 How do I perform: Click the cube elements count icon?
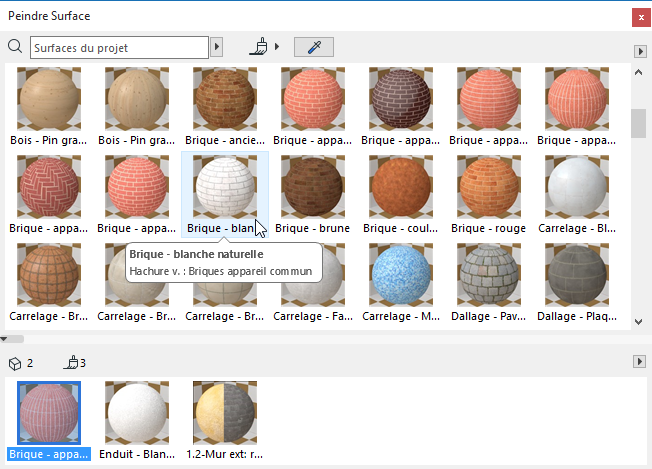[14, 362]
